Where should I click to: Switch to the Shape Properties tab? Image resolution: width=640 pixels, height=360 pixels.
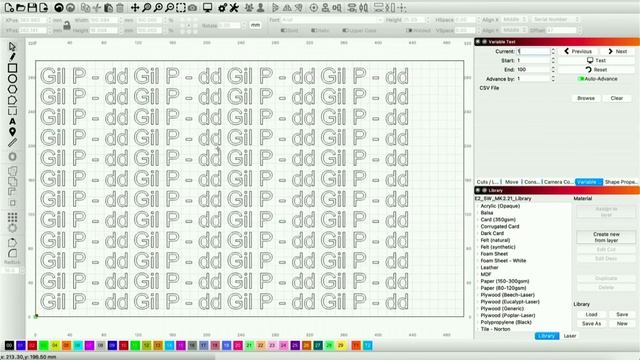click(620, 182)
